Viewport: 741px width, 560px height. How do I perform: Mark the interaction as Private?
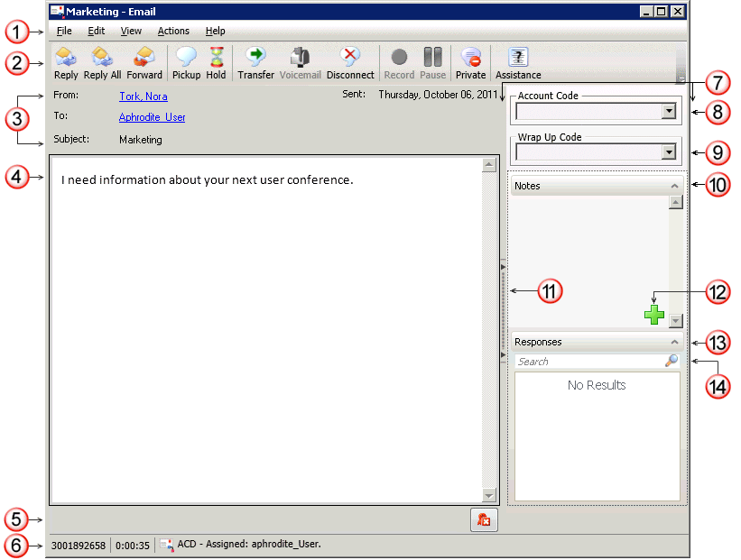(470, 63)
